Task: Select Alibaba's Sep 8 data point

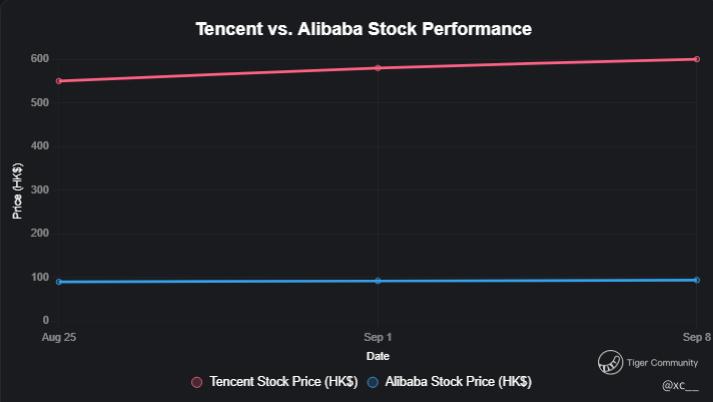Action: pos(696,280)
